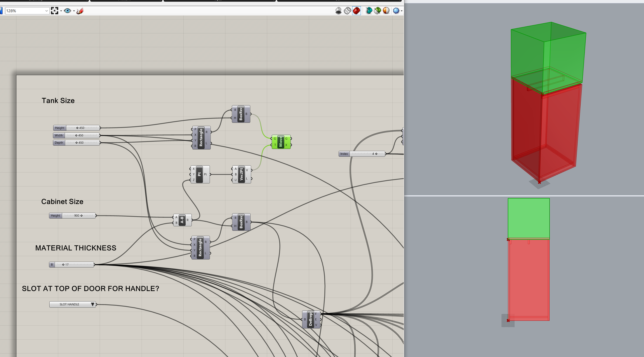Click the zoom extents icon
The width and height of the screenshot is (644, 357).
pyautogui.click(x=54, y=11)
